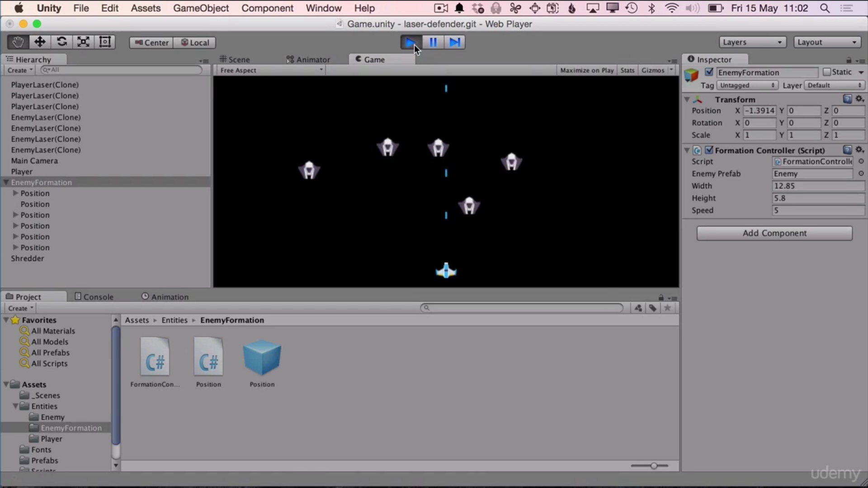Select the Move tool
The width and height of the screenshot is (868, 488).
coord(40,42)
